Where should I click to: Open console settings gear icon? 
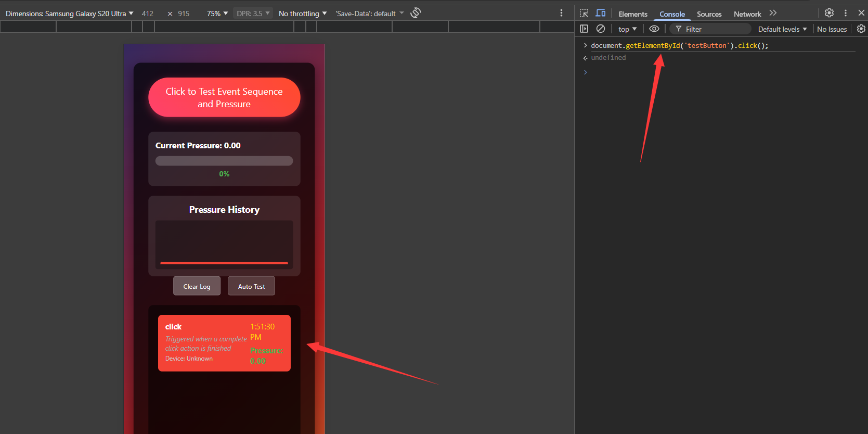click(861, 29)
